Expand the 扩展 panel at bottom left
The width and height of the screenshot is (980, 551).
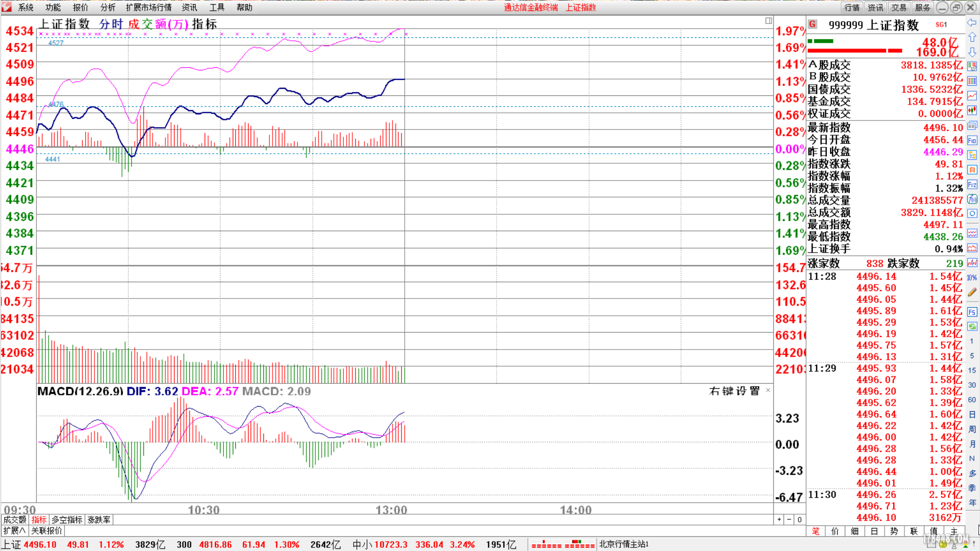[14, 531]
